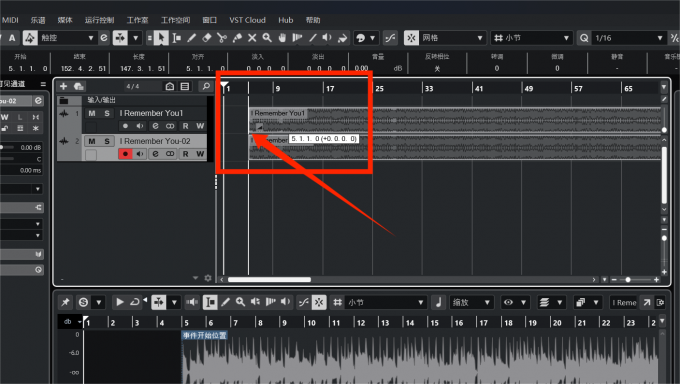Image resolution: width=680 pixels, height=384 pixels.
Task: Click bar 25 on the project ruler
Action: [x=379, y=88]
